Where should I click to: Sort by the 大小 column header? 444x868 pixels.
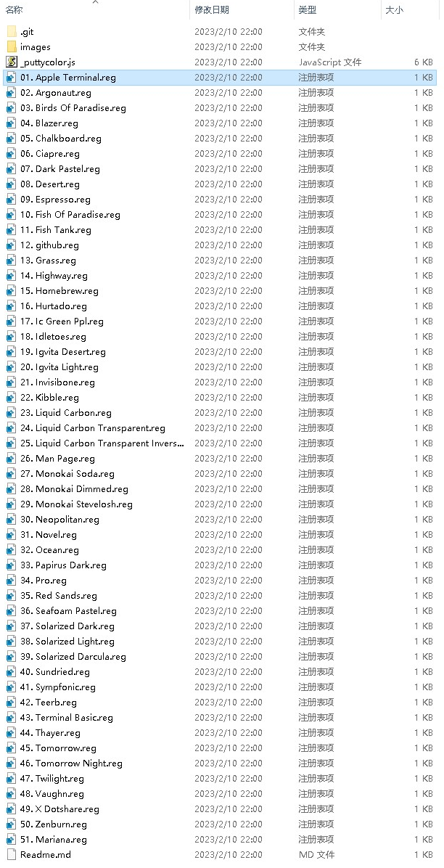pos(394,10)
